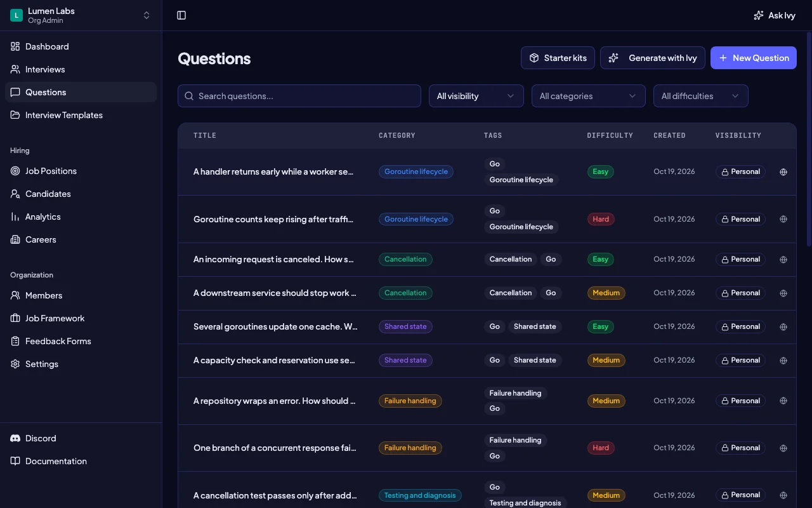Image resolution: width=812 pixels, height=508 pixels.
Task: Open the Candidates page
Action: pos(81,194)
